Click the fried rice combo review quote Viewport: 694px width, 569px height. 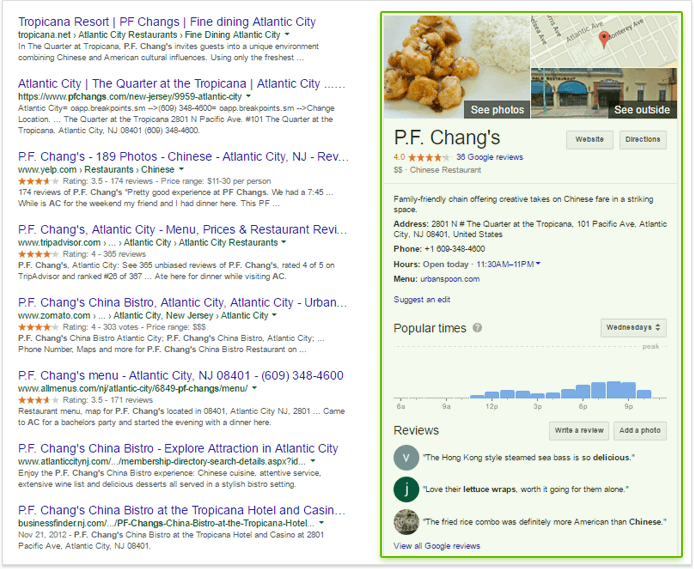click(x=544, y=522)
